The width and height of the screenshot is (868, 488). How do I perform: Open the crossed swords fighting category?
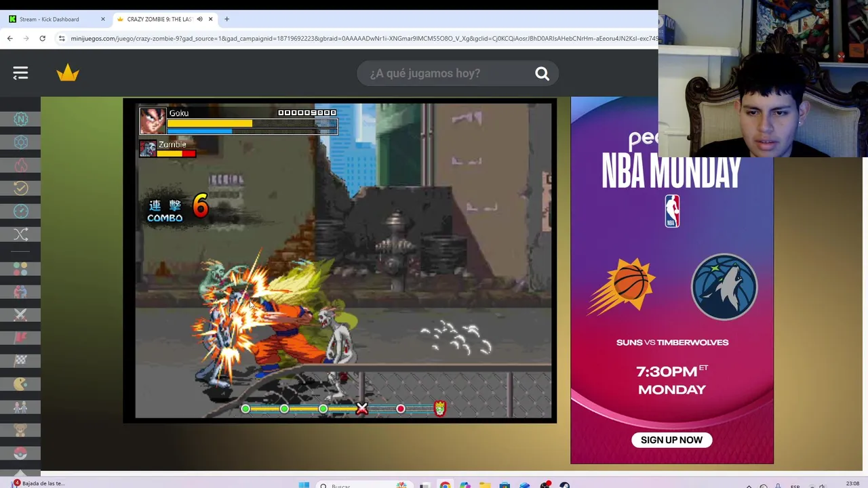21,315
